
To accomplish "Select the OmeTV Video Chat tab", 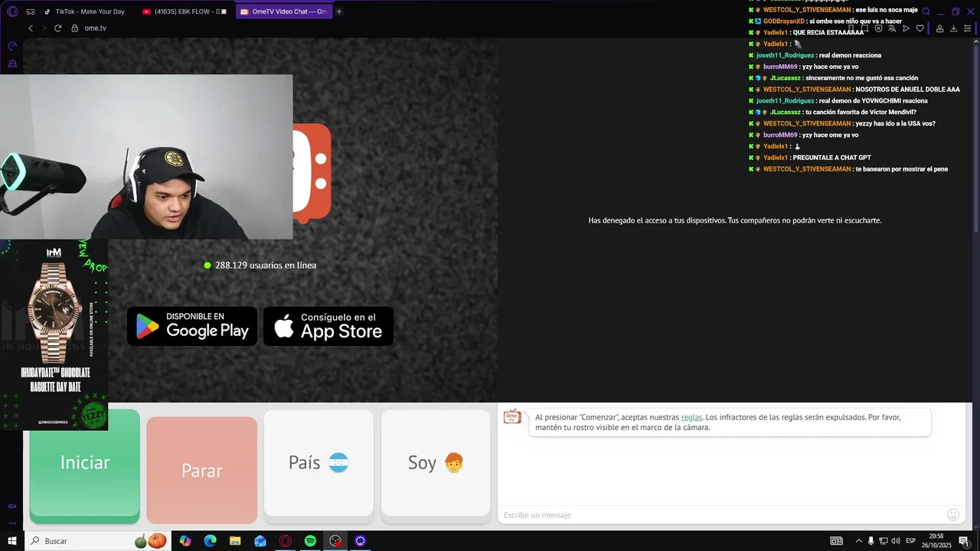I will (x=284, y=11).
